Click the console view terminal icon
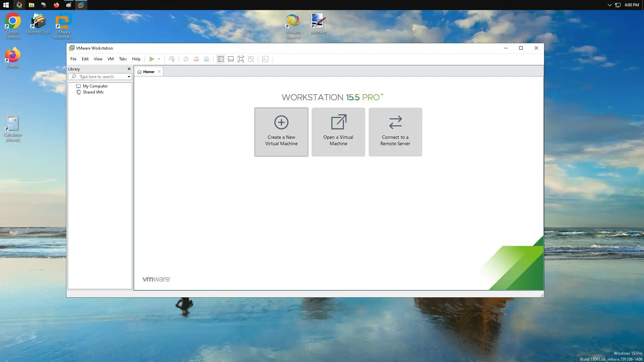 [x=265, y=59]
